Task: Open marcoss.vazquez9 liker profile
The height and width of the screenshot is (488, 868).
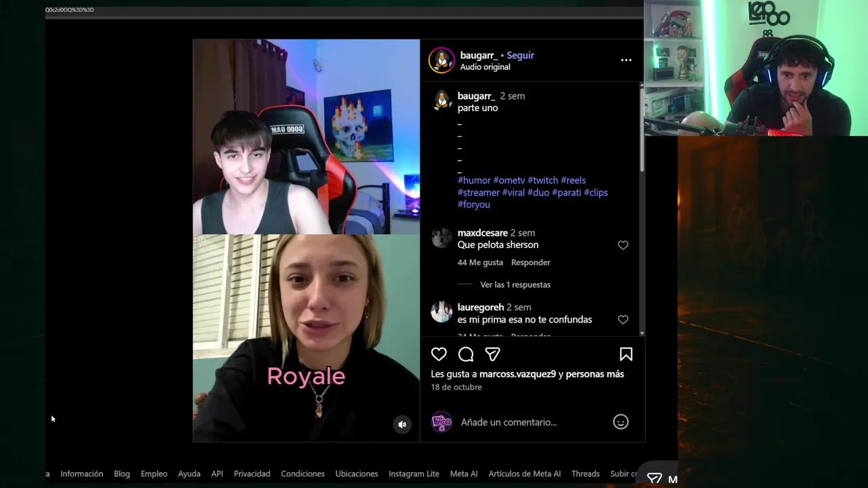Action: tap(517, 374)
